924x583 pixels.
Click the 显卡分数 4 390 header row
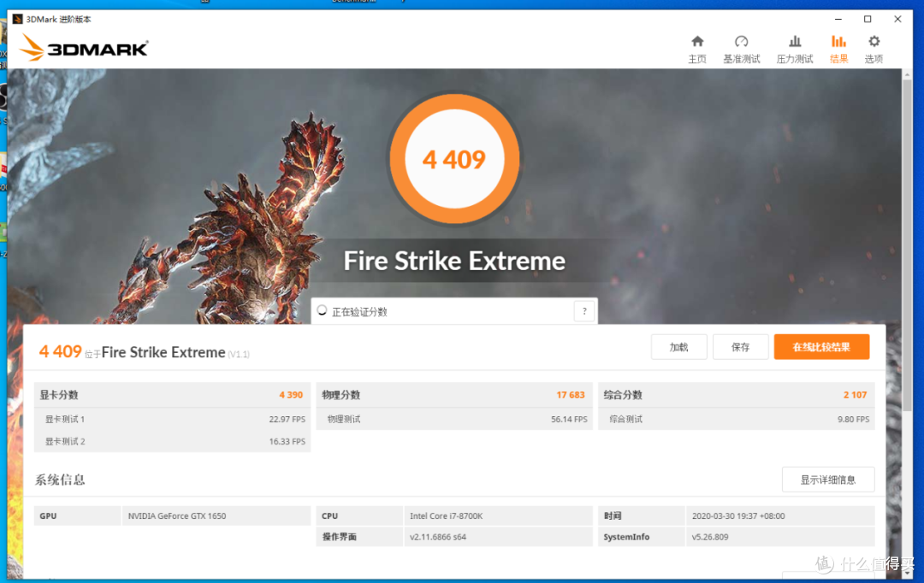click(x=172, y=395)
